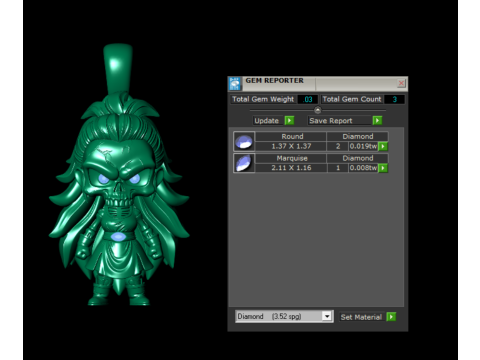Image resolution: width=480 pixels, height=360 pixels.
Task: Click the pendant bail atop the figure
Action: pyautogui.click(x=118, y=68)
